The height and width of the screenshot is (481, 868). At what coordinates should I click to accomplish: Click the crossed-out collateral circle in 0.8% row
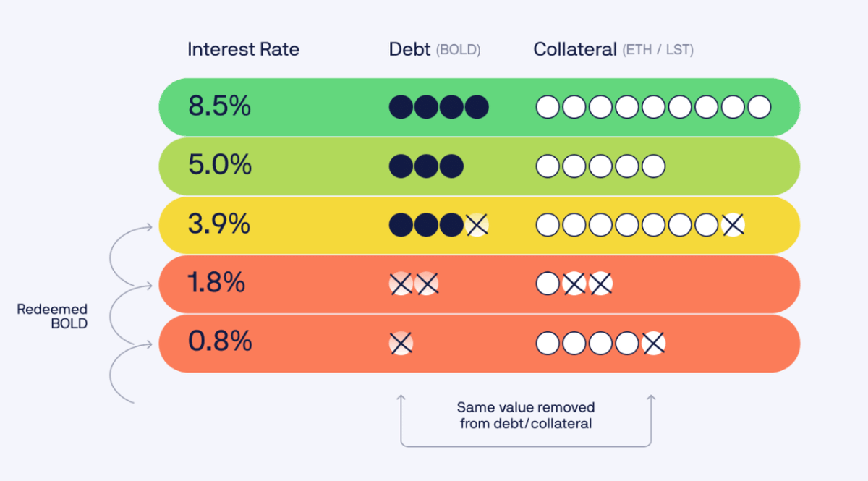(x=653, y=343)
